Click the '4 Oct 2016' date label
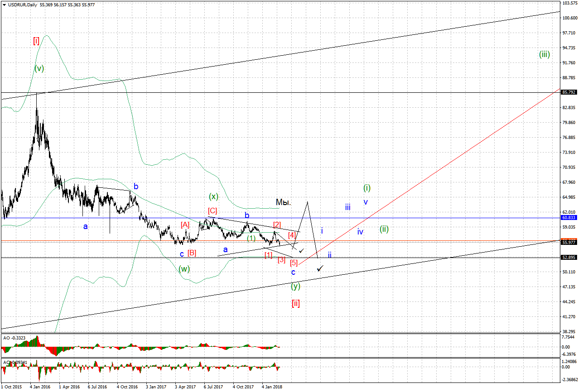The width and height of the screenshot is (578, 392). click(x=127, y=387)
